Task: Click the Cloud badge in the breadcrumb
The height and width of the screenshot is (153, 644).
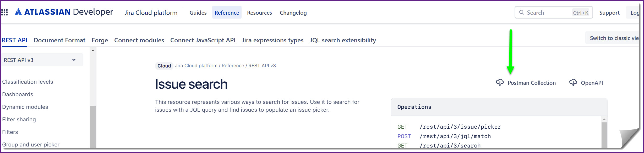Action: point(164,66)
